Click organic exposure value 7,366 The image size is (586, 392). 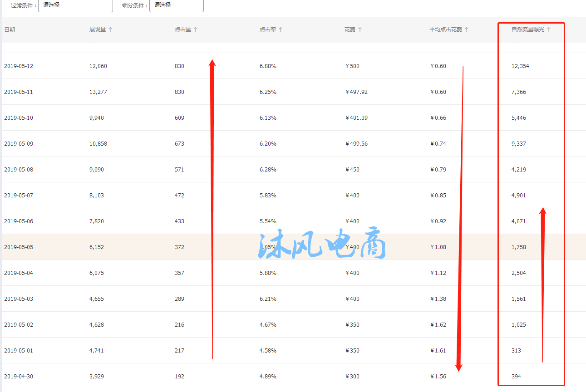(519, 92)
